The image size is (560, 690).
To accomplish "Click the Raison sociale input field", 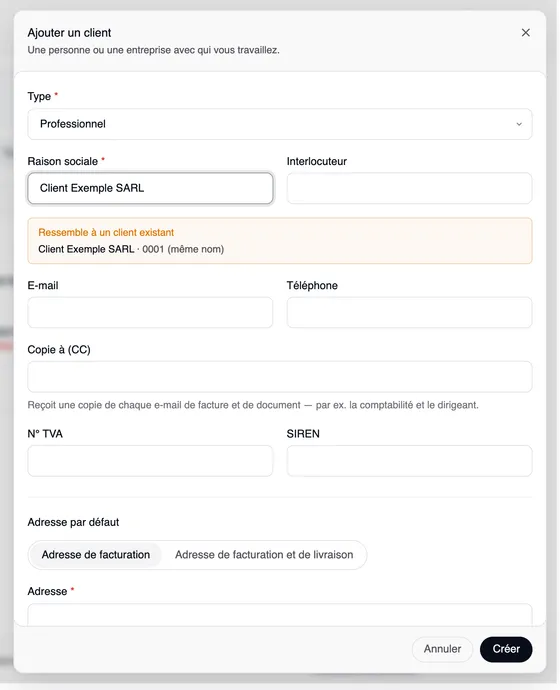I will 150,188.
